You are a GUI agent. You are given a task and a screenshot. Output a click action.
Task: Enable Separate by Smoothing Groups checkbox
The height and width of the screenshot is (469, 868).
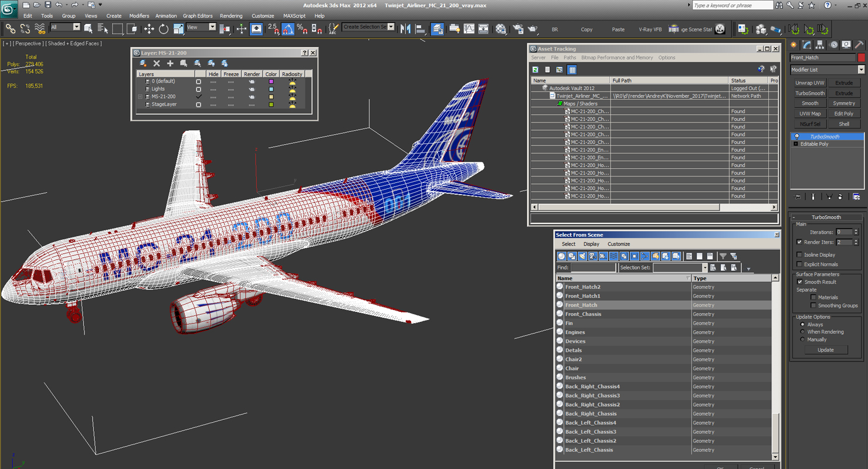click(813, 305)
